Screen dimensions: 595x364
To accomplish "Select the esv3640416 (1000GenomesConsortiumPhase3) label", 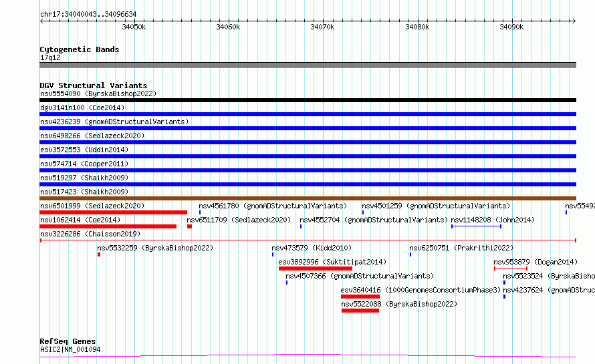I will [421, 290].
